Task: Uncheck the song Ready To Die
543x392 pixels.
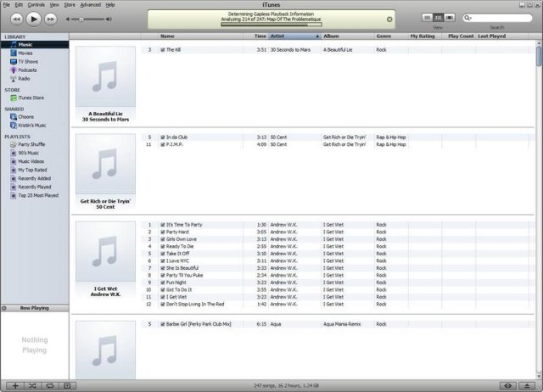Action: pyautogui.click(x=162, y=247)
